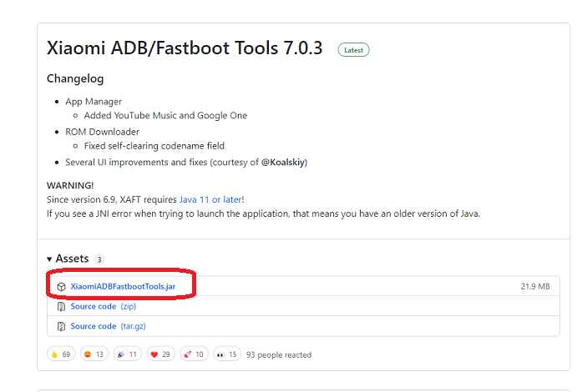Click the 93 people reacted text

279,355
